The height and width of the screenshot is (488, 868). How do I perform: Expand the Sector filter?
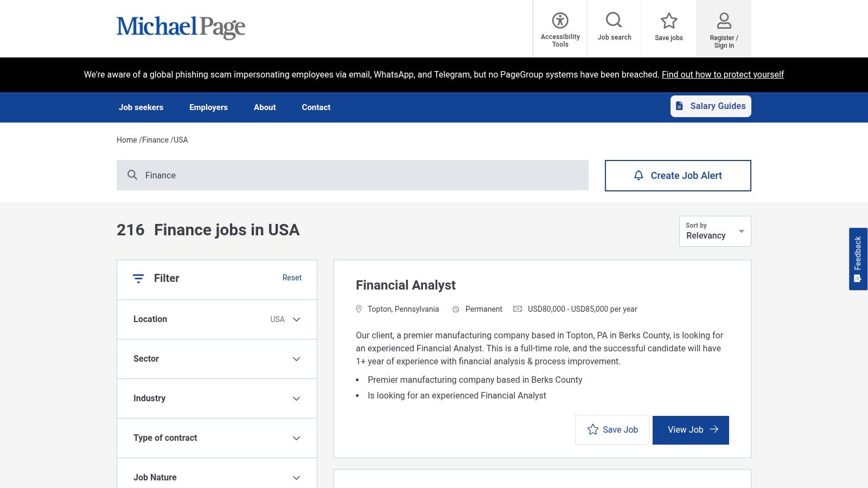click(x=217, y=359)
